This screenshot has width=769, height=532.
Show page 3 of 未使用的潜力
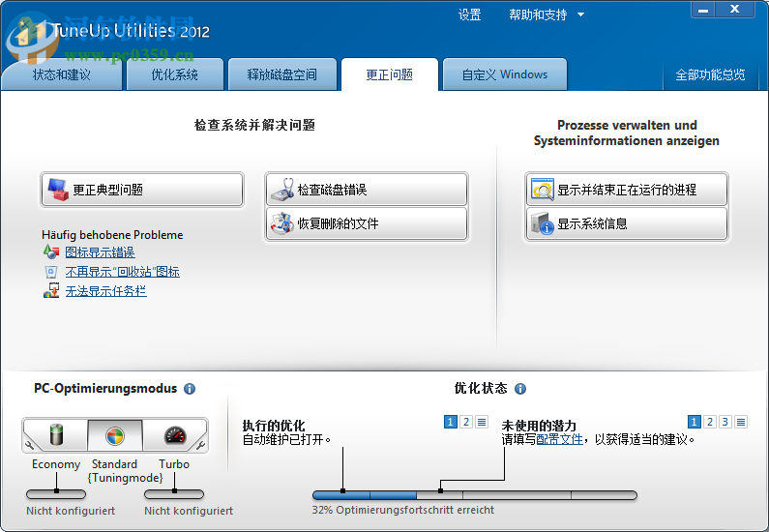pyautogui.click(x=725, y=422)
